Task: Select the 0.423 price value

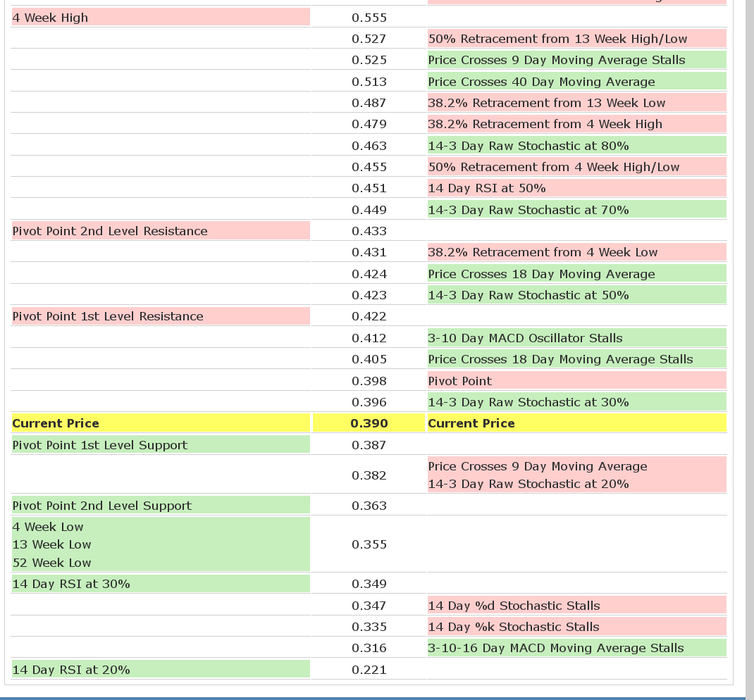Action: (369, 295)
